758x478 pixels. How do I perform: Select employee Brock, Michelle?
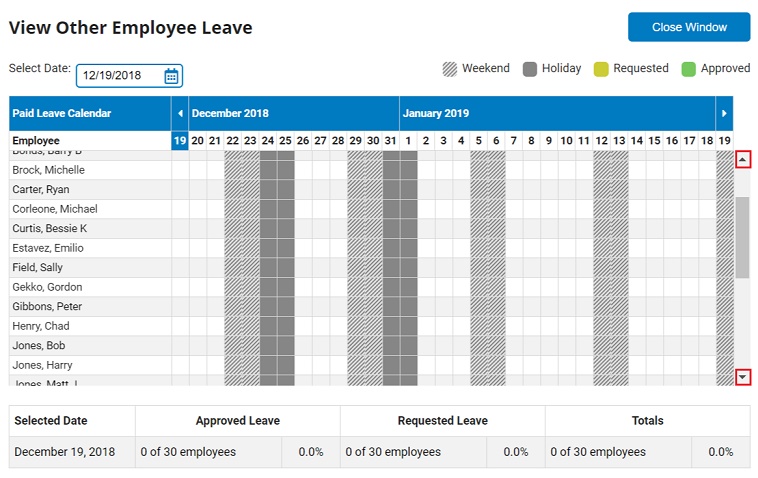(x=49, y=170)
